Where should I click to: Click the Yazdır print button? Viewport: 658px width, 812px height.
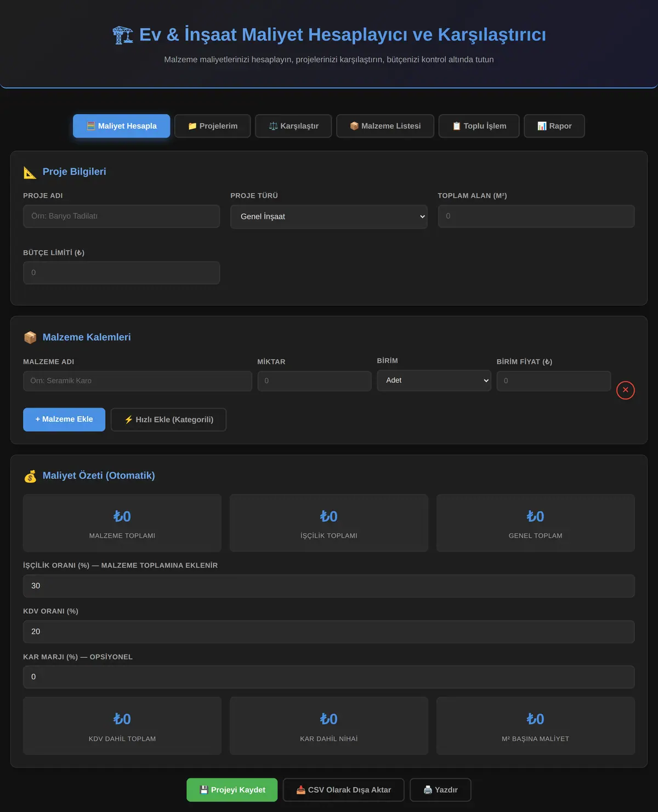point(440,790)
